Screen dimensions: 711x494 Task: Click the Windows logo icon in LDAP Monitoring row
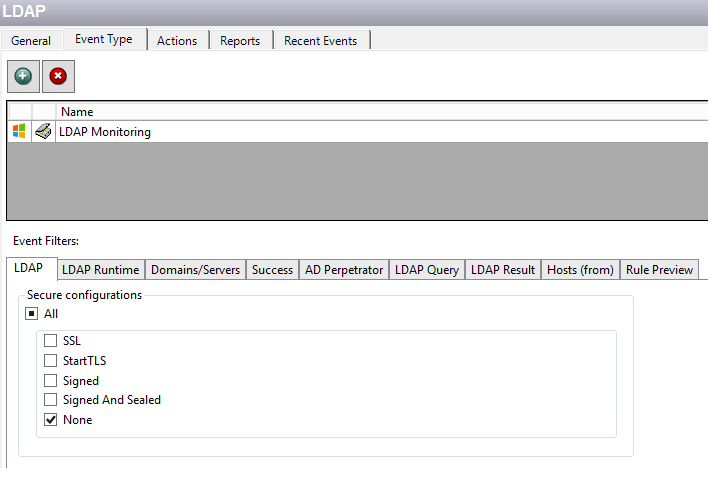tap(19, 132)
